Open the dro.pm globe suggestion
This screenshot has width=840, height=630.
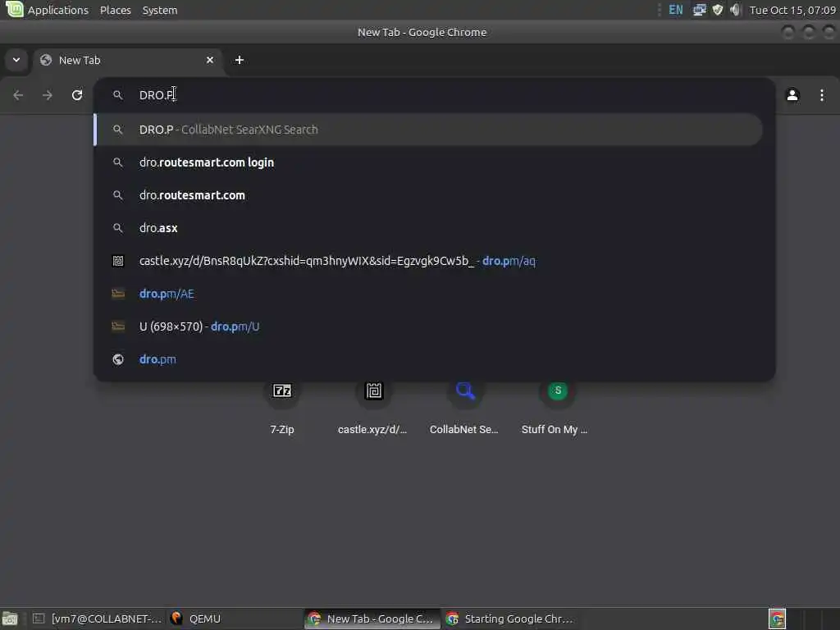pos(428,359)
